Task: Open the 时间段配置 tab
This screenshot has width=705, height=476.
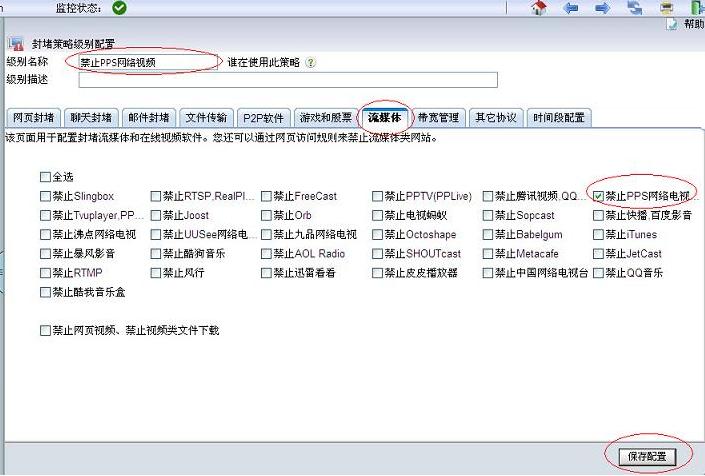Action: pyautogui.click(x=559, y=118)
